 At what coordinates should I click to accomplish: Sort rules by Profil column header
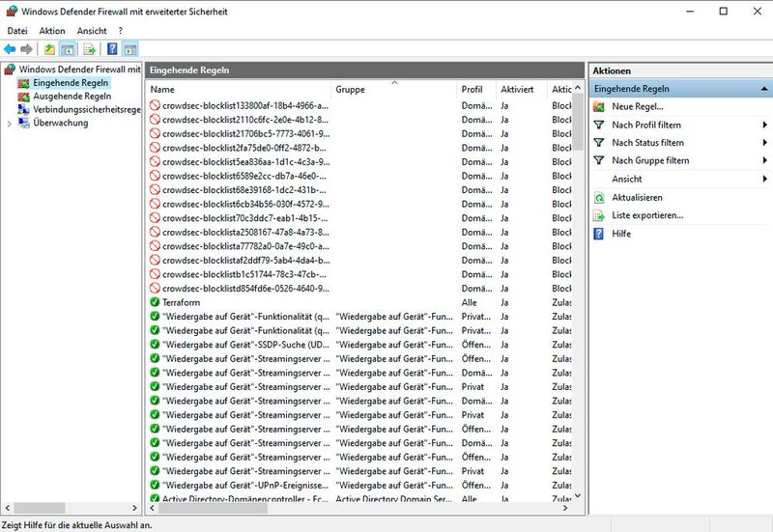pyautogui.click(x=476, y=89)
